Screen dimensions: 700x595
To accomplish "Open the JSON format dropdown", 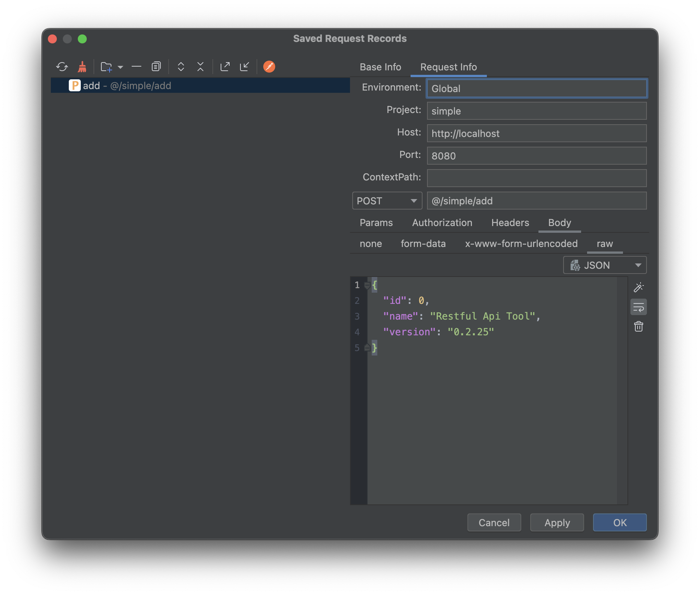I will pyautogui.click(x=604, y=265).
